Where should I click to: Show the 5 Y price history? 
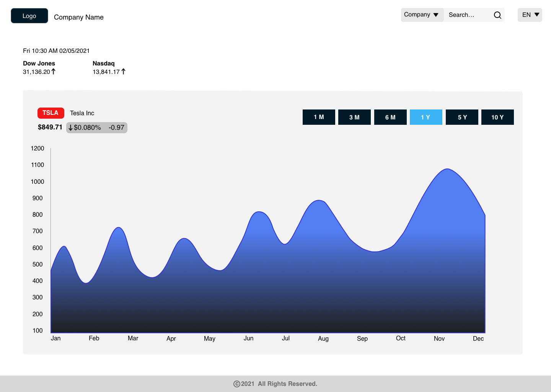[462, 117]
